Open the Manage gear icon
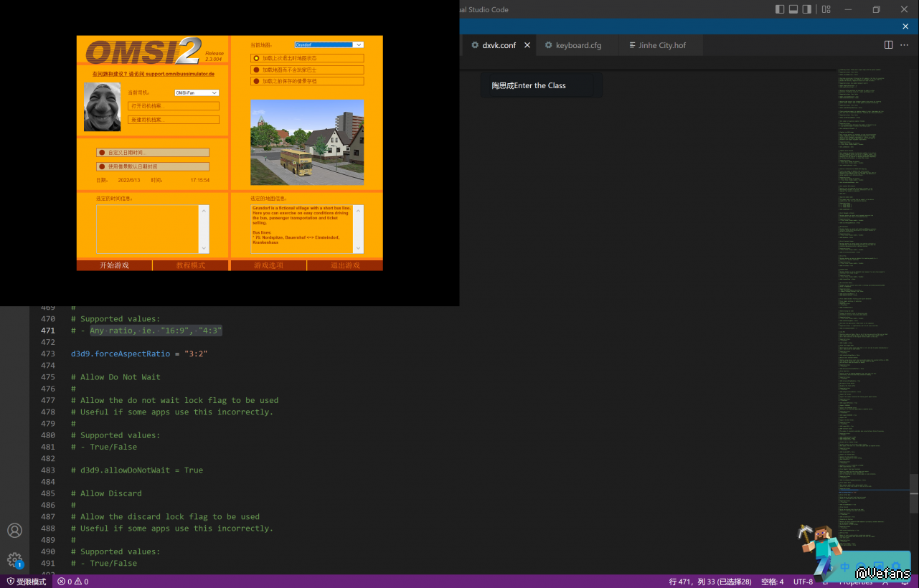Screen dimensions: 919x588 pos(14,559)
